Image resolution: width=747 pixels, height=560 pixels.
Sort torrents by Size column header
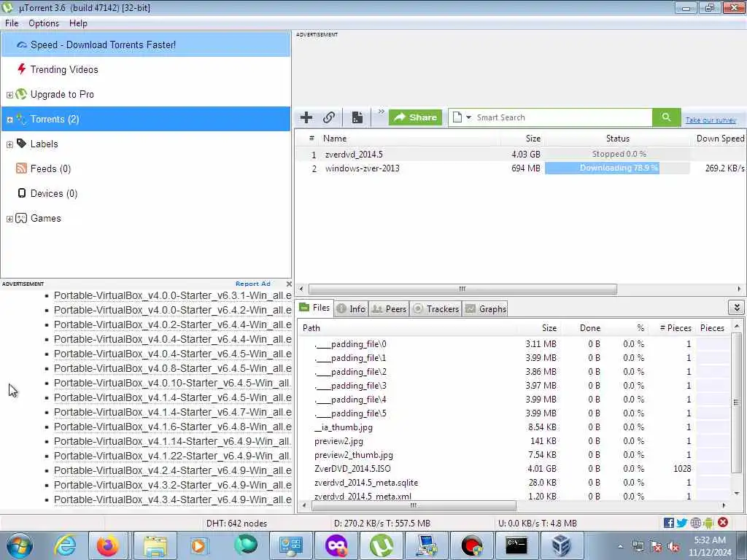(x=533, y=139)
